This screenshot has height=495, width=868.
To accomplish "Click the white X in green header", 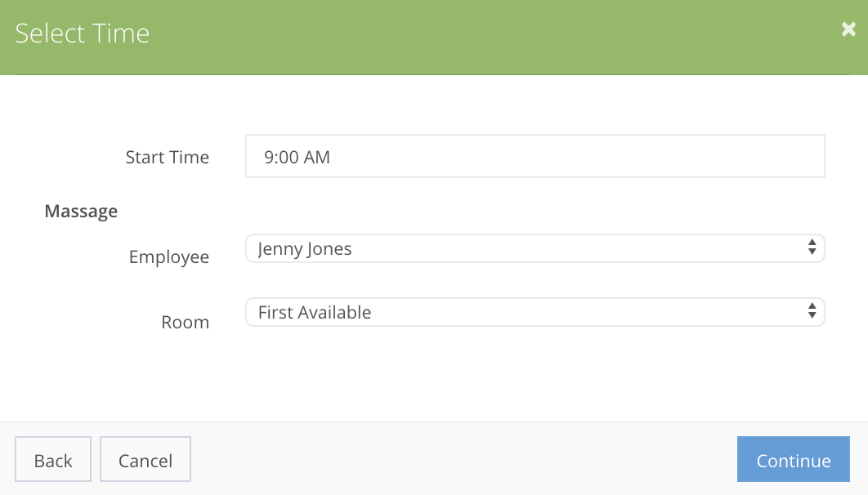I will point(848,29).
